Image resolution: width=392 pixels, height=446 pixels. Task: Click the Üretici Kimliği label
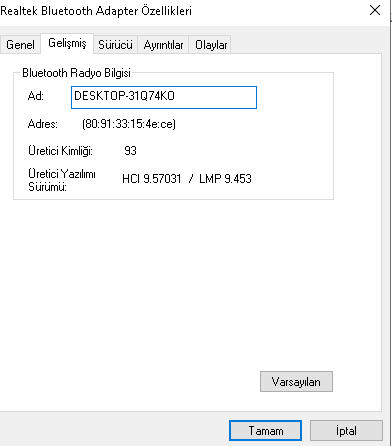[x=60, y=151]
